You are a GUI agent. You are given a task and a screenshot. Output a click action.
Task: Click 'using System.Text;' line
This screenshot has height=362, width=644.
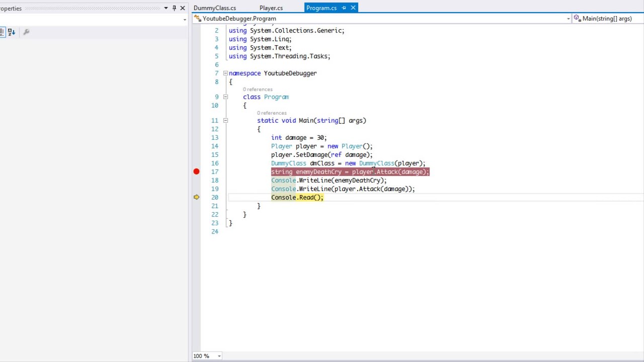point(260,48)
